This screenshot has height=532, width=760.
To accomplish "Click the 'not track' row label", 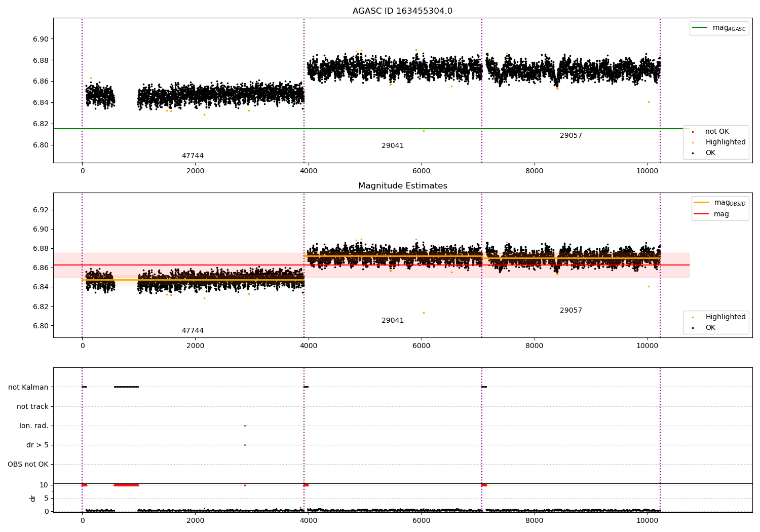I will (x=32, y=407).
